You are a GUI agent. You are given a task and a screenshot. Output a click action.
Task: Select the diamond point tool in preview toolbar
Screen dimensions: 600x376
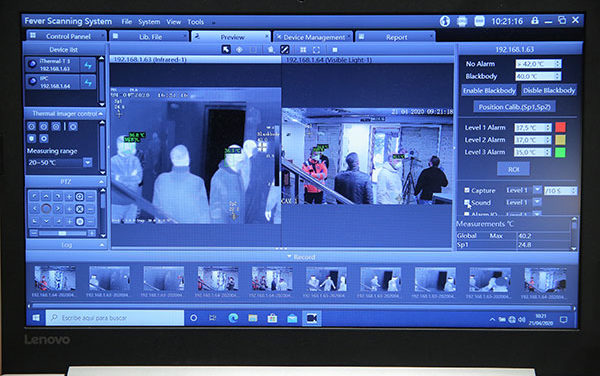[240, 50]
